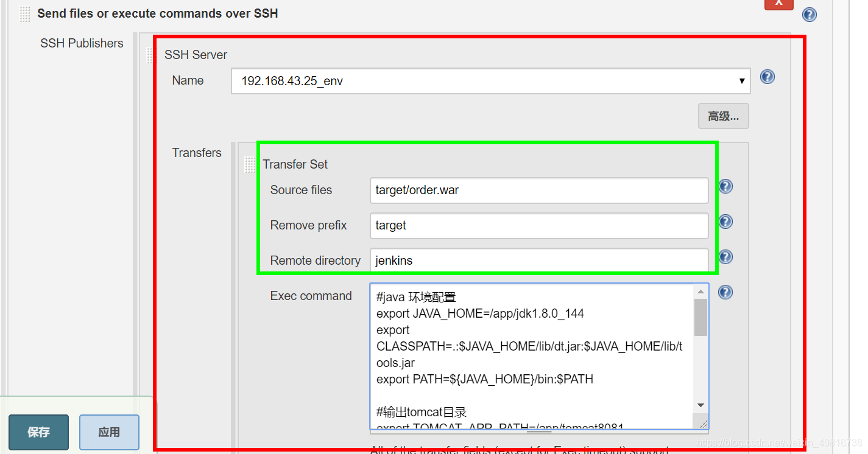The image size is (868, 454).
Task: Open SSH Server Name dropdown 192.168.43.25_env
Action: tap(490, 81)
